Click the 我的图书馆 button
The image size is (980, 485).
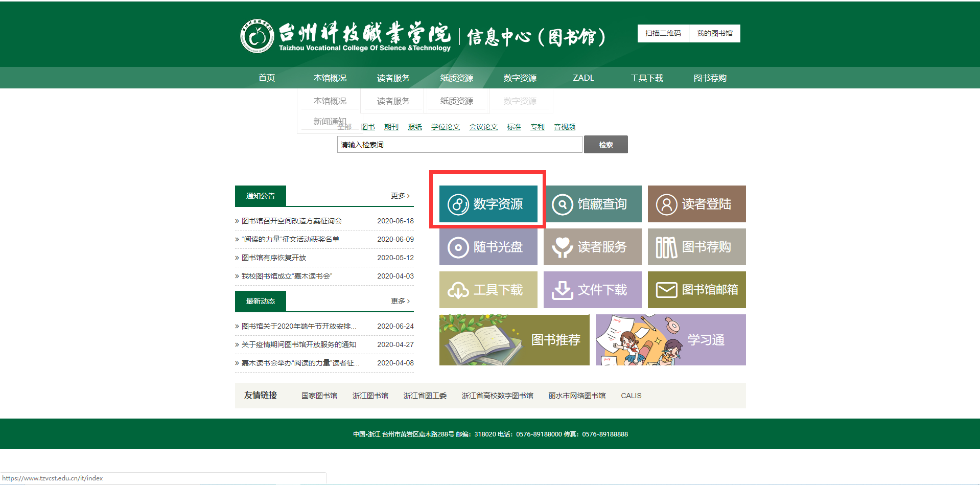715,33
